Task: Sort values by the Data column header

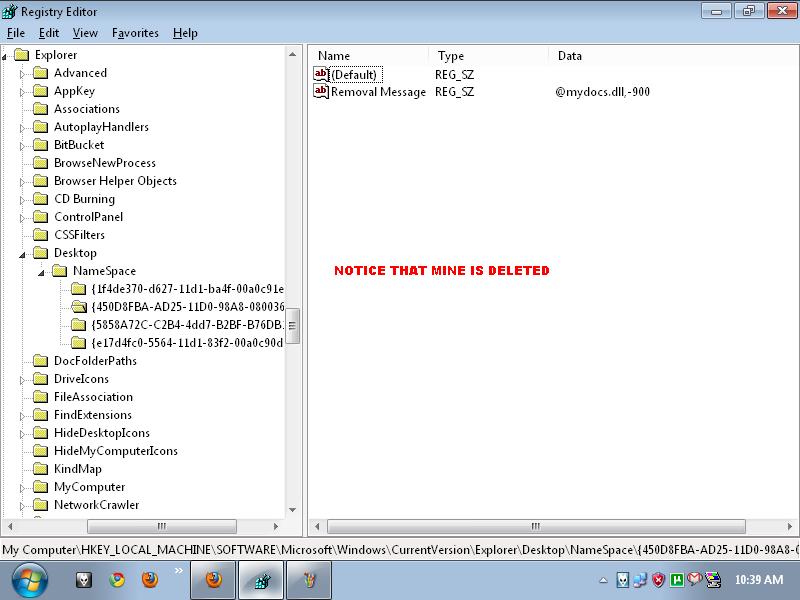Action: (673, 56)
